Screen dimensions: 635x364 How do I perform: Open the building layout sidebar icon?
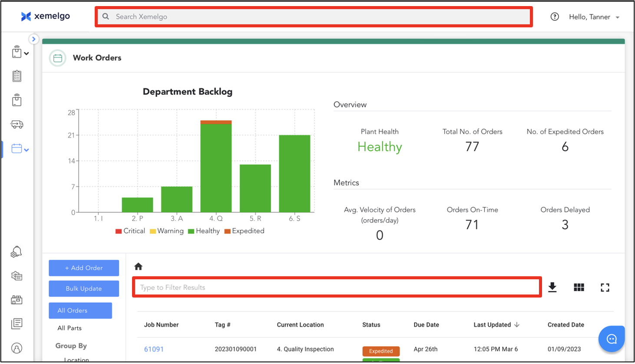pyautogui.click(x=17, y=300)
